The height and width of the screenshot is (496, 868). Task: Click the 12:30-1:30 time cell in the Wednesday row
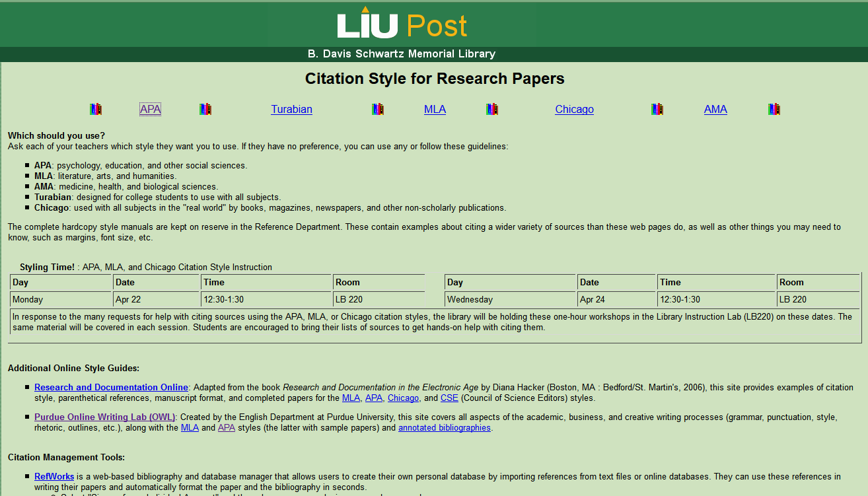(717, 299)
